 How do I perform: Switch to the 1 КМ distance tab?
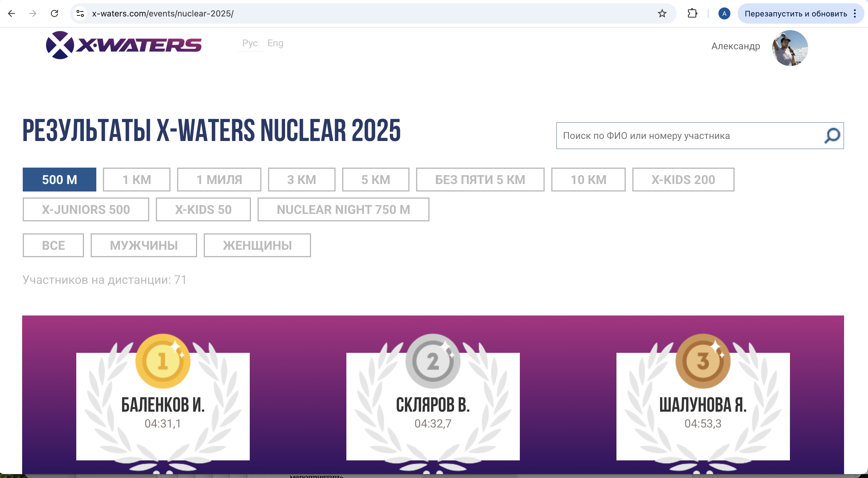136,180
